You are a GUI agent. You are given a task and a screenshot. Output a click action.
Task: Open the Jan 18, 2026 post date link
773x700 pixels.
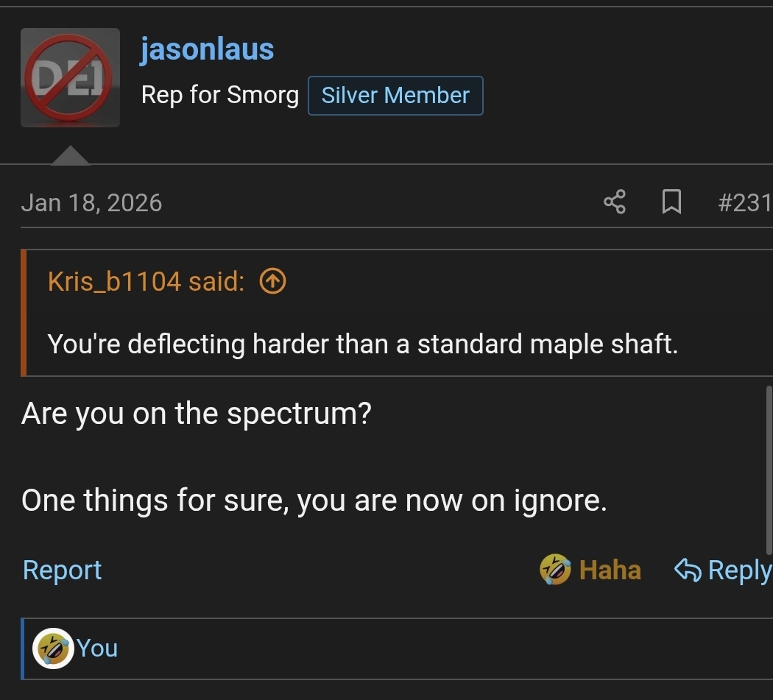pos(91,202)
